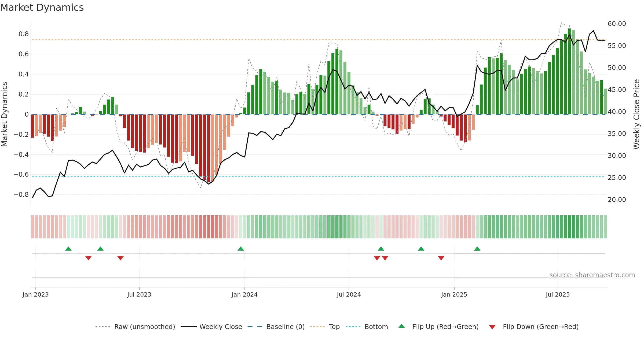Click the 25.00 right axis price label
The image size is (644, 362).
[x=617, y=178]
